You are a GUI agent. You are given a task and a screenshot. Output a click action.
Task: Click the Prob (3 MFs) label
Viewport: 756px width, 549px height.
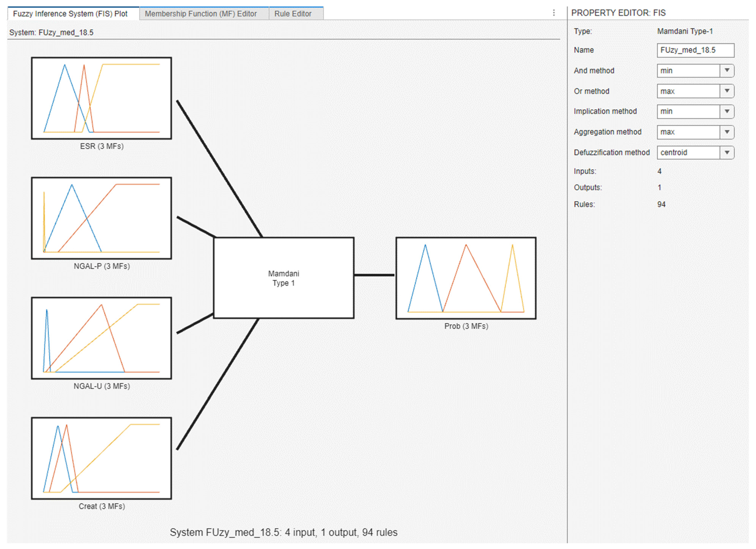466,326
